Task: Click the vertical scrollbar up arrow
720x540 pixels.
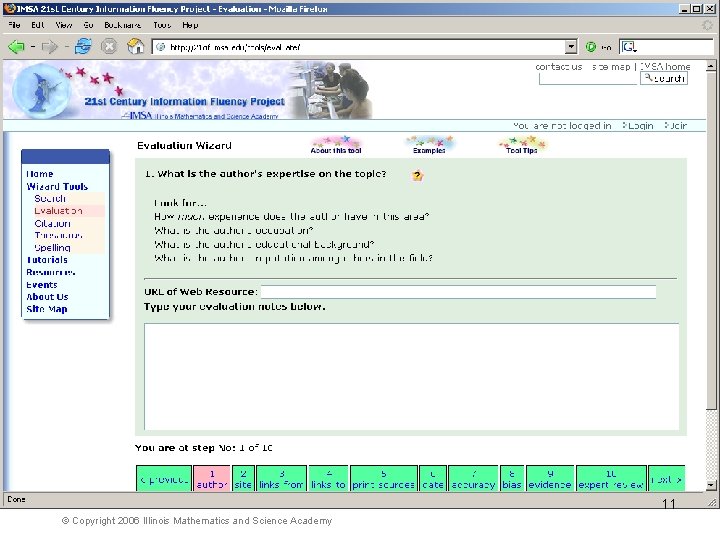Action: click(x=710, y=66)
